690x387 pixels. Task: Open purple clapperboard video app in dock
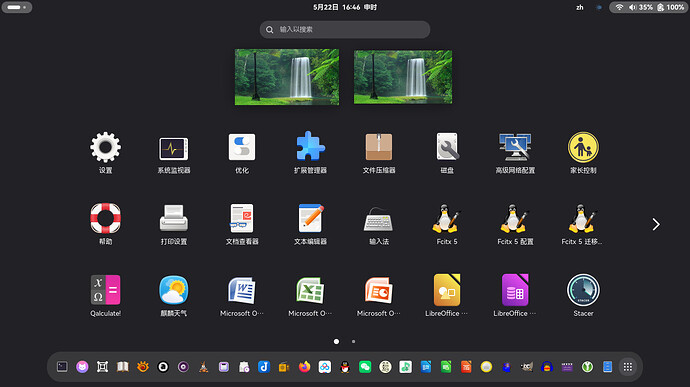tap(567, 366)
